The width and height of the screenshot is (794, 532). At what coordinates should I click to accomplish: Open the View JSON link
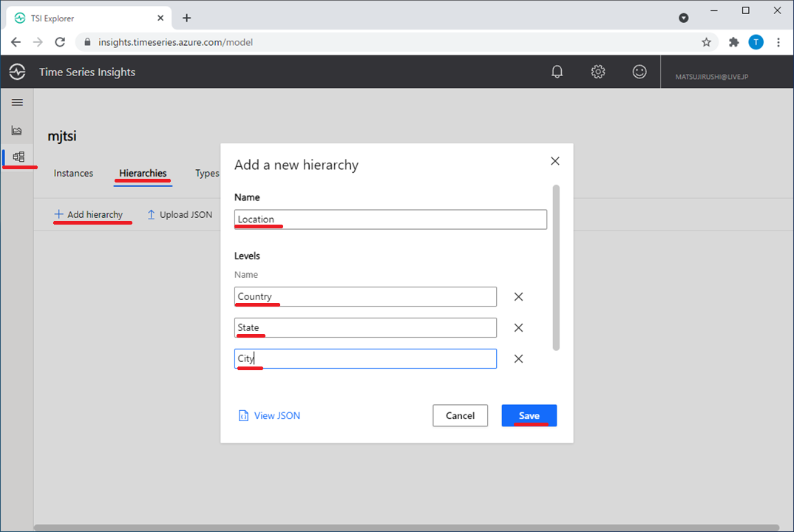tap(276, 415)
